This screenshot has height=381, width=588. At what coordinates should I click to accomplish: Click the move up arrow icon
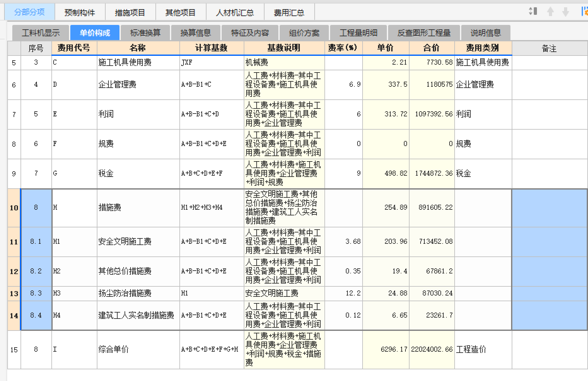coord(550,12)
